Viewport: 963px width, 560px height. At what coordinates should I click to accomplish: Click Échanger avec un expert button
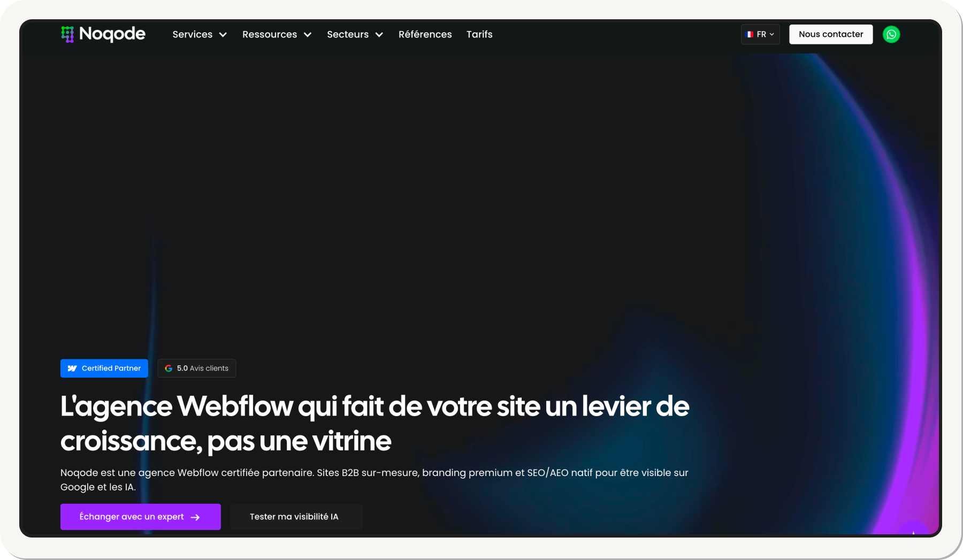[x=141, y=517]
